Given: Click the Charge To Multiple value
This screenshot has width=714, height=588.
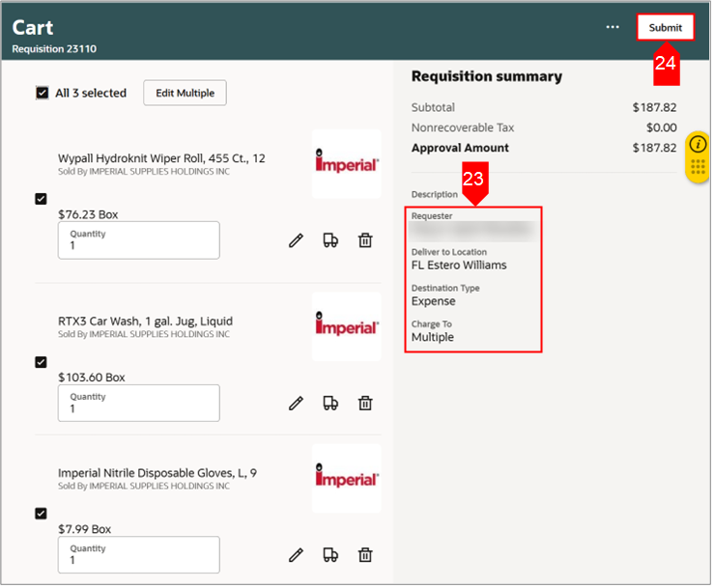Looking at the screenshot, I should [434, 338].
